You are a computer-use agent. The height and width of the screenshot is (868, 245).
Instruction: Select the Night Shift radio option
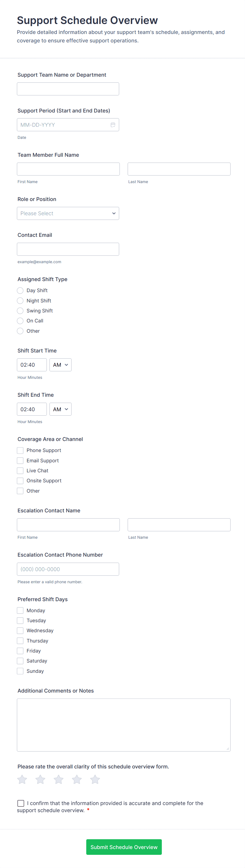pos(20,301)
